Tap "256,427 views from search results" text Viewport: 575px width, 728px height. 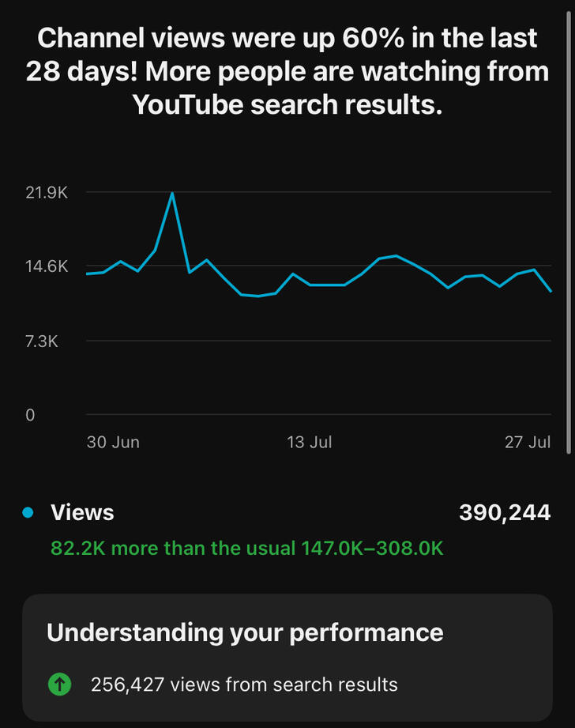(244, 685)
